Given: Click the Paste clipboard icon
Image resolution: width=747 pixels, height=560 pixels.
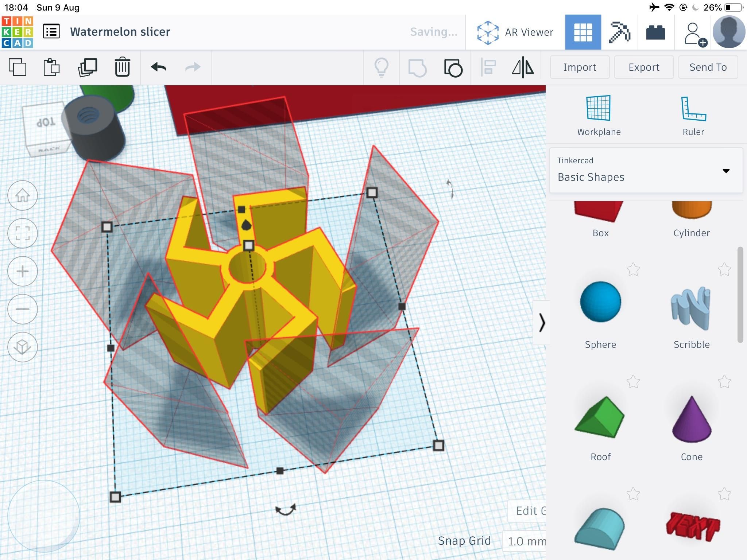Looking at the screenshot, I should click(x=51, y=67).
